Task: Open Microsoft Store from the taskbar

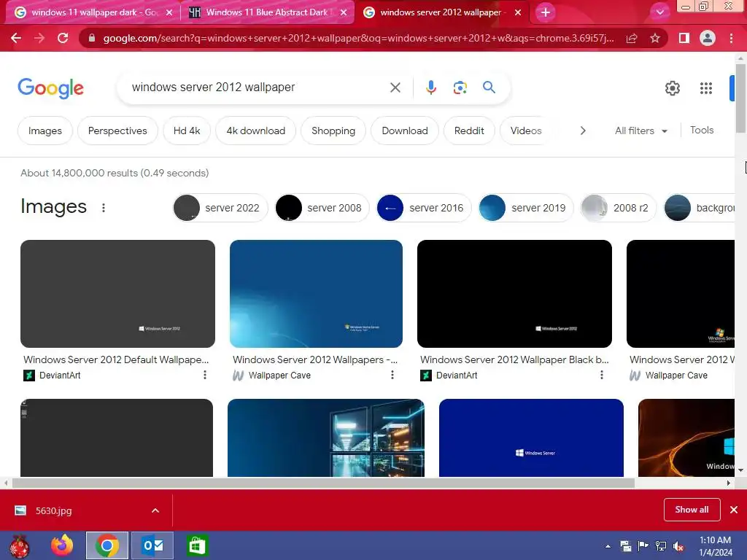Action: point(197,545)
